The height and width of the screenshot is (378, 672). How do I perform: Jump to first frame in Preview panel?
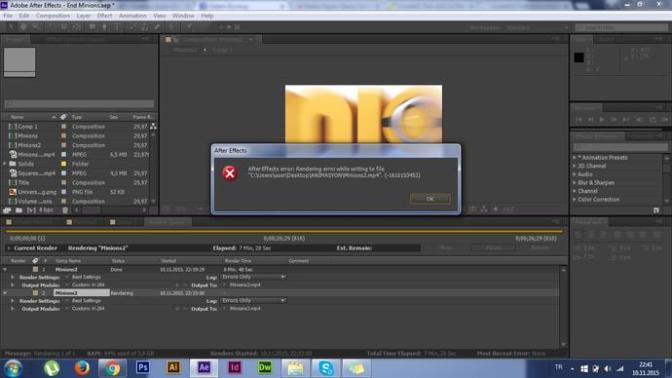pyautogui.click(x=579, y=120)
